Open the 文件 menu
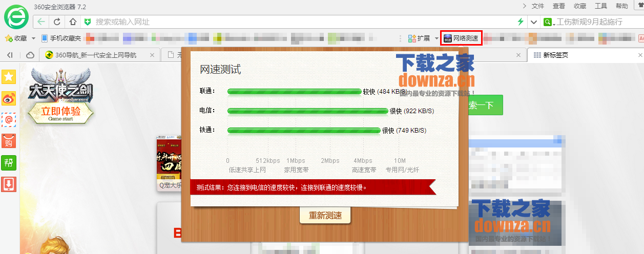Screen dimensions: 644x254 point(538,6)
